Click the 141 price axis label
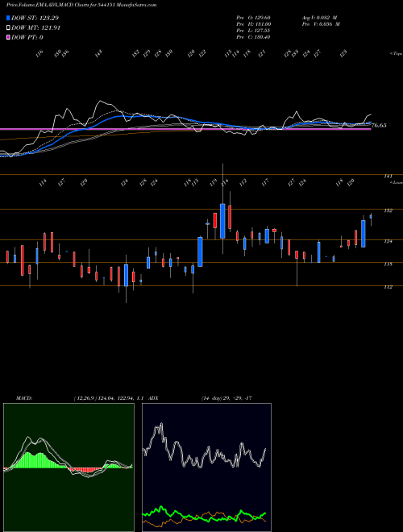Viewport: 403px width, 532px height. point(388,176)
